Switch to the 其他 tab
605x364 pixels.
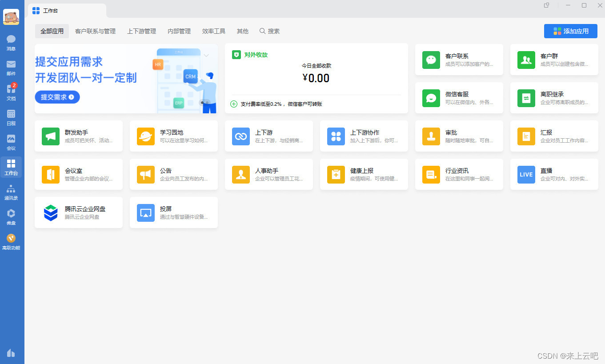(243, 31)
